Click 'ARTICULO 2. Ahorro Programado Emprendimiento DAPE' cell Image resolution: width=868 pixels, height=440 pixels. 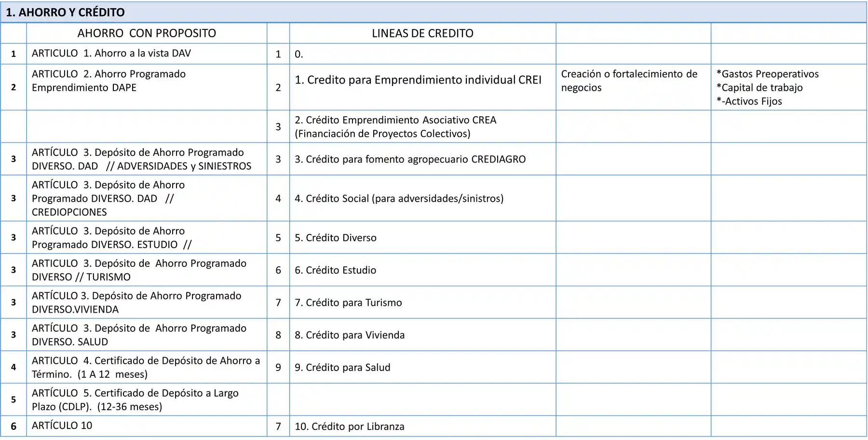click(147, 87)
